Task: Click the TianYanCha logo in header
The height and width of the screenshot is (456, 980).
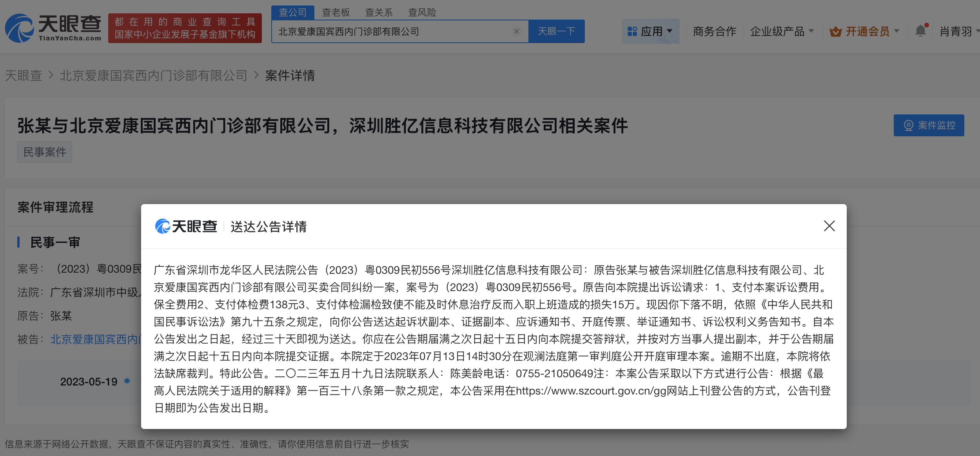Action: 53,28
